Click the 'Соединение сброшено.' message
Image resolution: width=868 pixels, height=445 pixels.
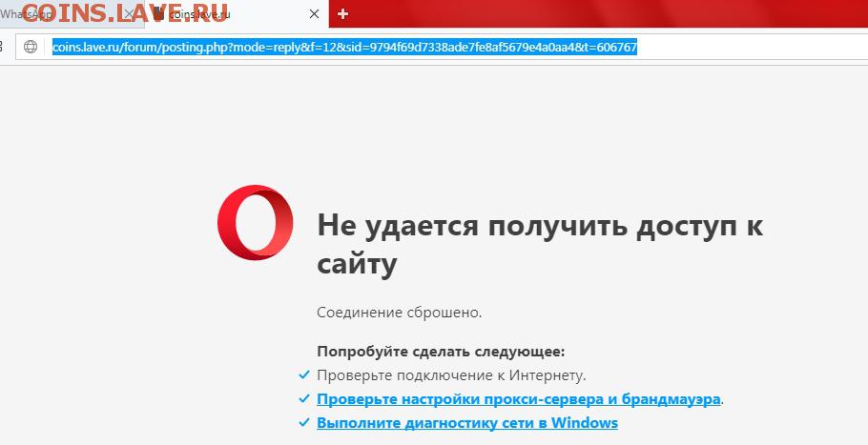click(399, 313)
